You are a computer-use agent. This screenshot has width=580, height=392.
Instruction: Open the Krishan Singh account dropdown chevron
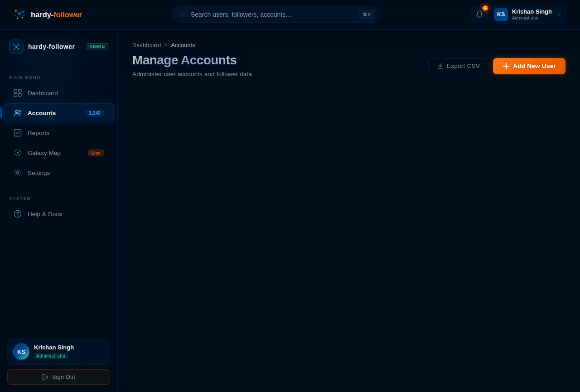(559, 15)
